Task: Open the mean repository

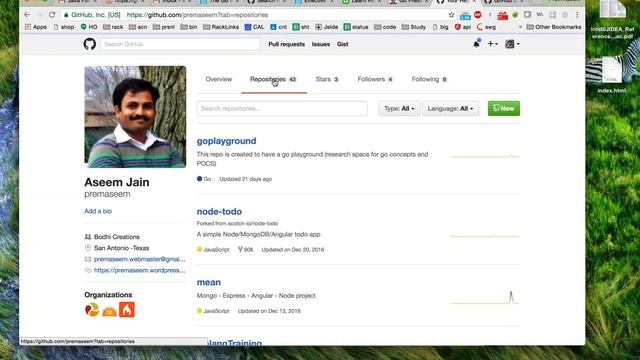Action: tap(209, 282)
